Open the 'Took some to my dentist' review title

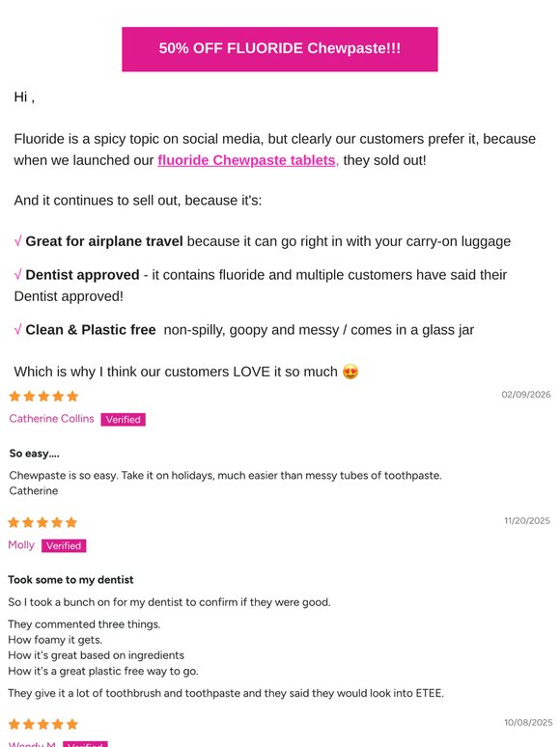pos(70,580)
